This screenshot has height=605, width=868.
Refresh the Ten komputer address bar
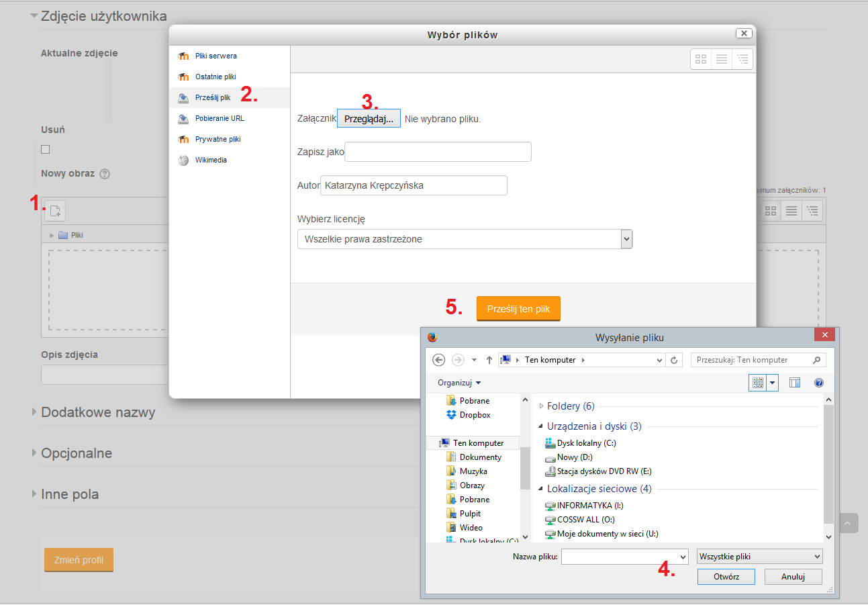(675, 360)
